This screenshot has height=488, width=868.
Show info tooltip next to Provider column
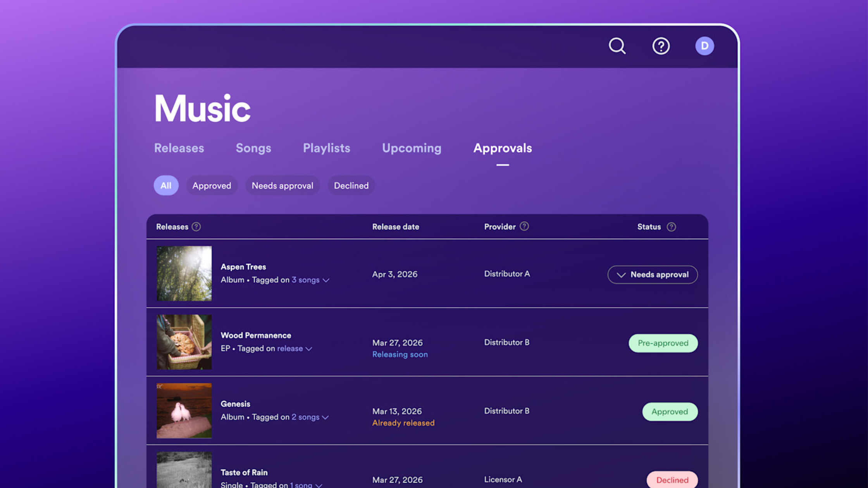tap(524, 226)
